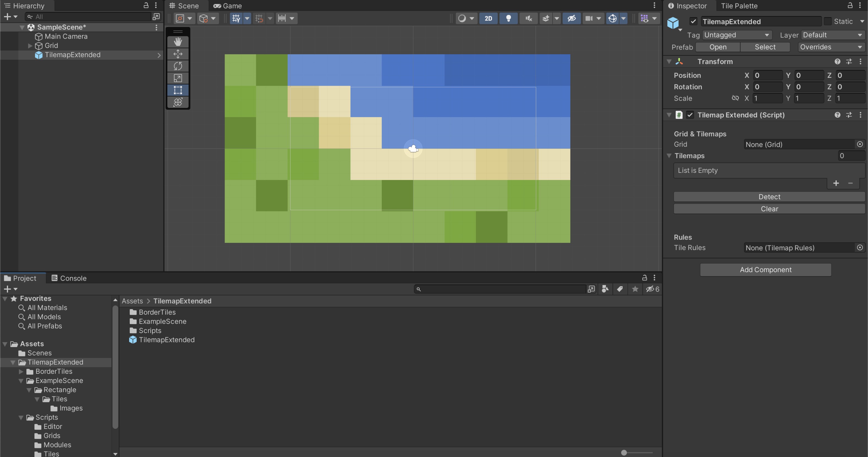
Task: Toggle TilemapExtended GameObject active checkbox
Action: pyautogui.click(x=693, y=21)
